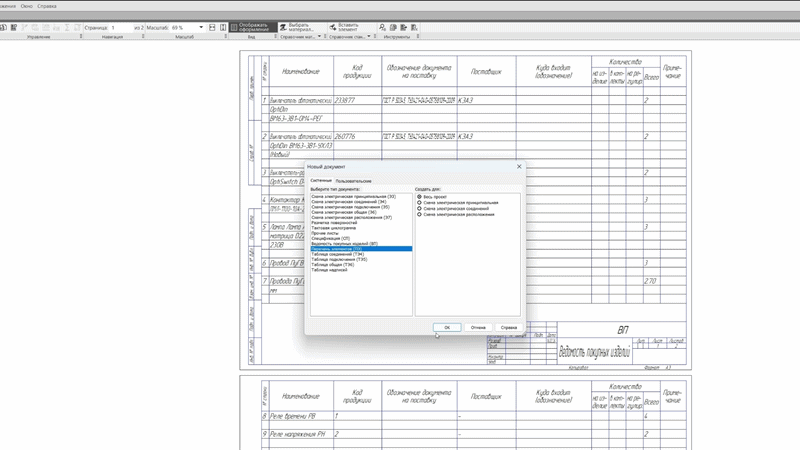The height and width of the screenshot is (450, 800).
Task: Click the Масштаб 69 % value field
Action: click(183, 28)
